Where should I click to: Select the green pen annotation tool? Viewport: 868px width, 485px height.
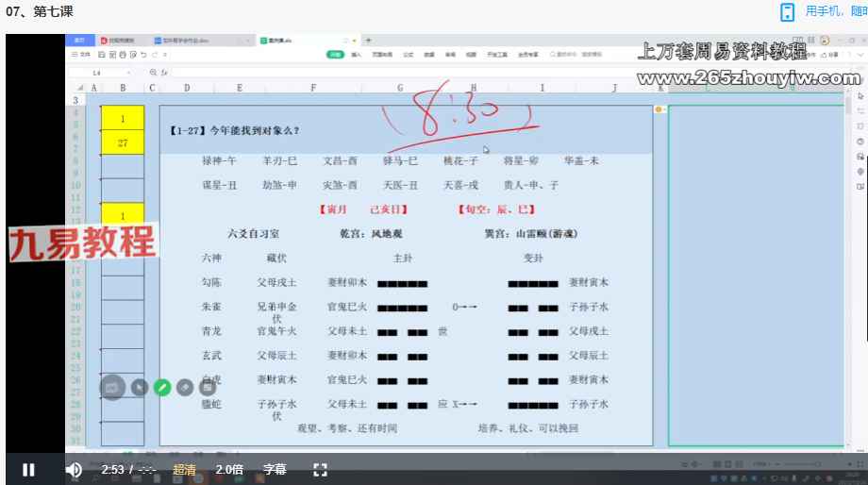pyautogui.click(x=162, y=388)
